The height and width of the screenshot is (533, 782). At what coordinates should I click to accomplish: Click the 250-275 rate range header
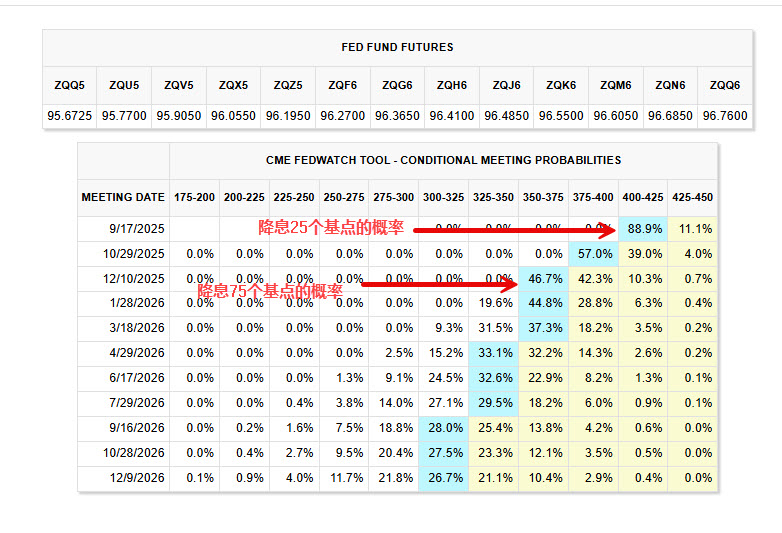pyautogui.click(x=344, y=197)
